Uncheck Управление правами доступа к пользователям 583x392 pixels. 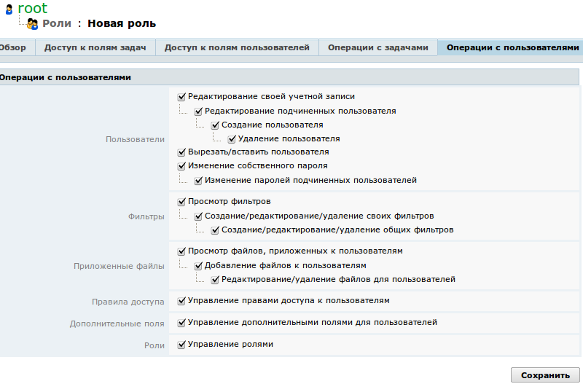(182, 301)
